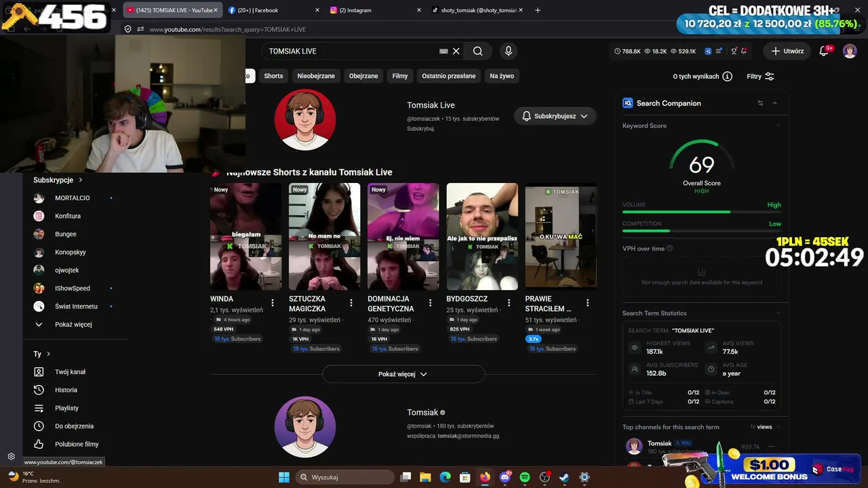
Task: Open the IShowSpeed subscription channel
Action: click(73, 288)
